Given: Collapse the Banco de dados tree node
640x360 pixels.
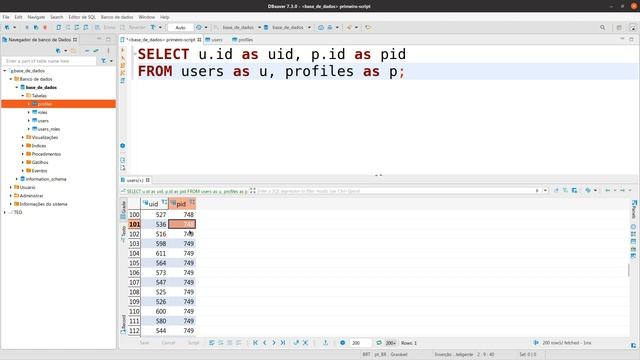Looking at the screenshot, I should [11, 79].
